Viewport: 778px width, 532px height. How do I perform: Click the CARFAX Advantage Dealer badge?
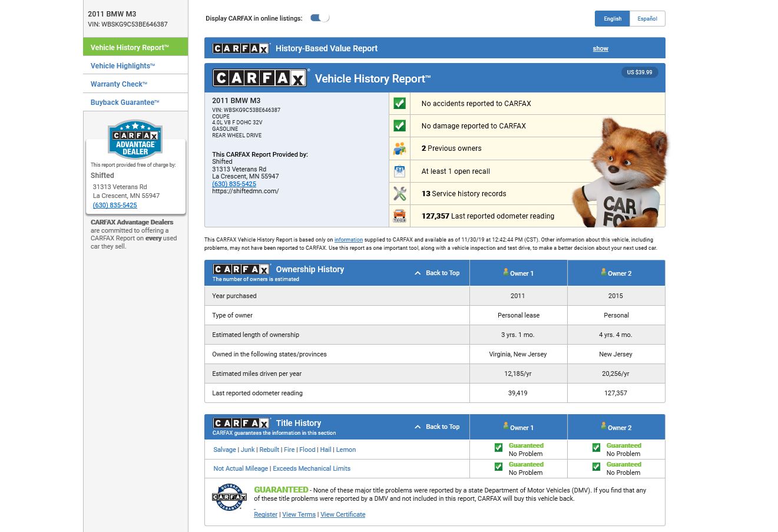coord(135,140)
